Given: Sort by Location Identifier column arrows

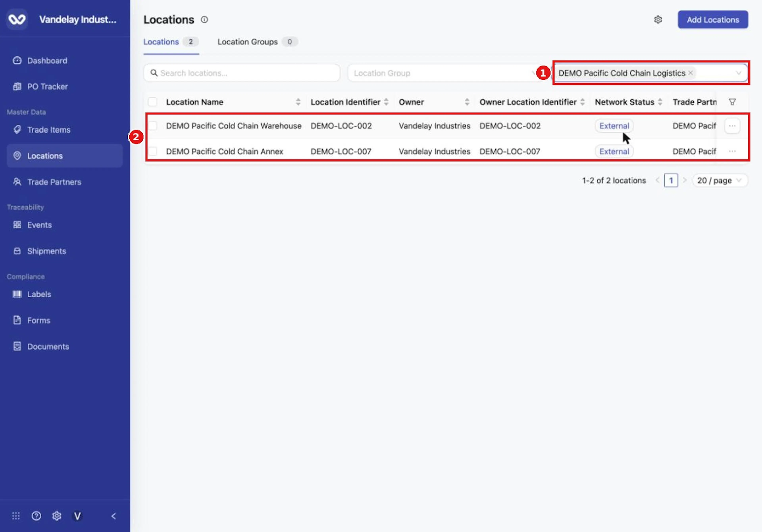Looking at the screenshot, I should tap(386, 102).
